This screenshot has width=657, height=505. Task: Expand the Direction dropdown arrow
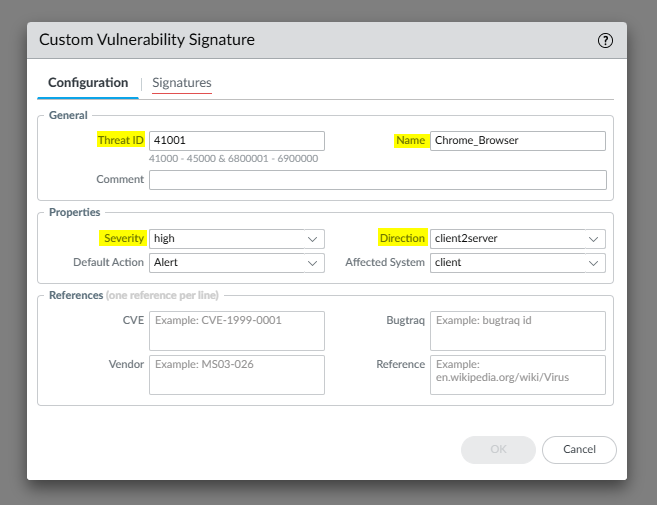click(x=594, y=239)
